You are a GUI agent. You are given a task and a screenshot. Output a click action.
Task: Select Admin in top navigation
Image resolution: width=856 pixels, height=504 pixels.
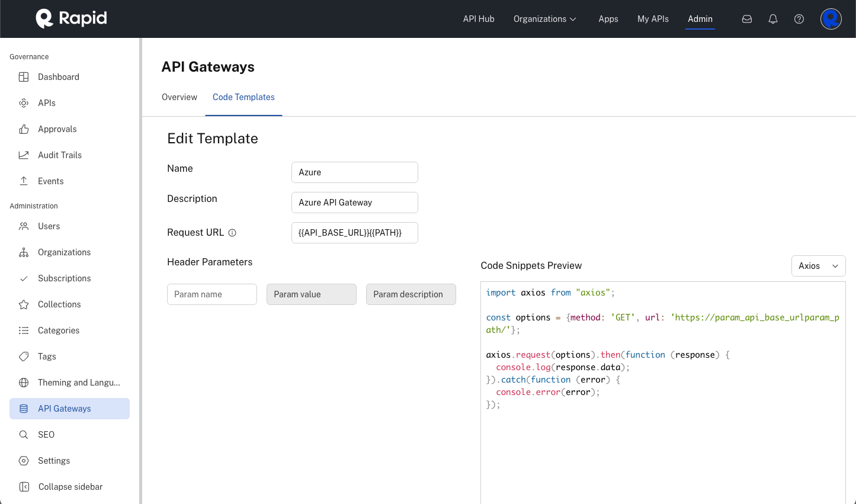click(x=700, y=19)
